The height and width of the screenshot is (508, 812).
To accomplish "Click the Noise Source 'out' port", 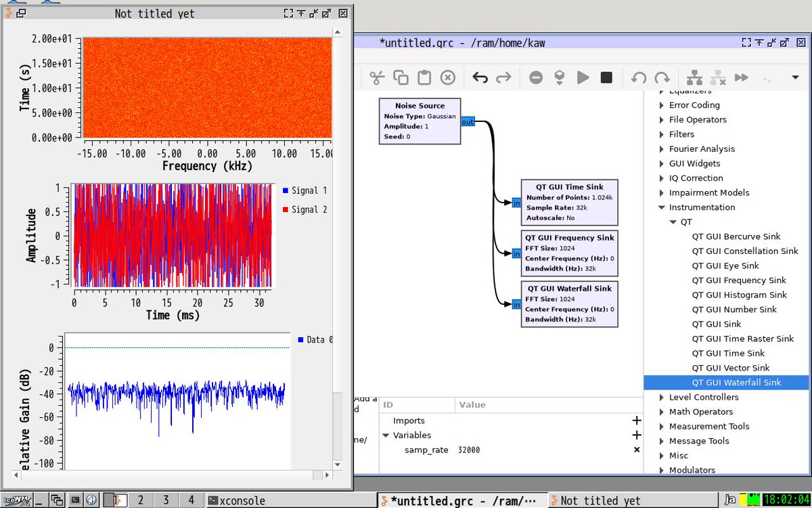I will [468, 122].
